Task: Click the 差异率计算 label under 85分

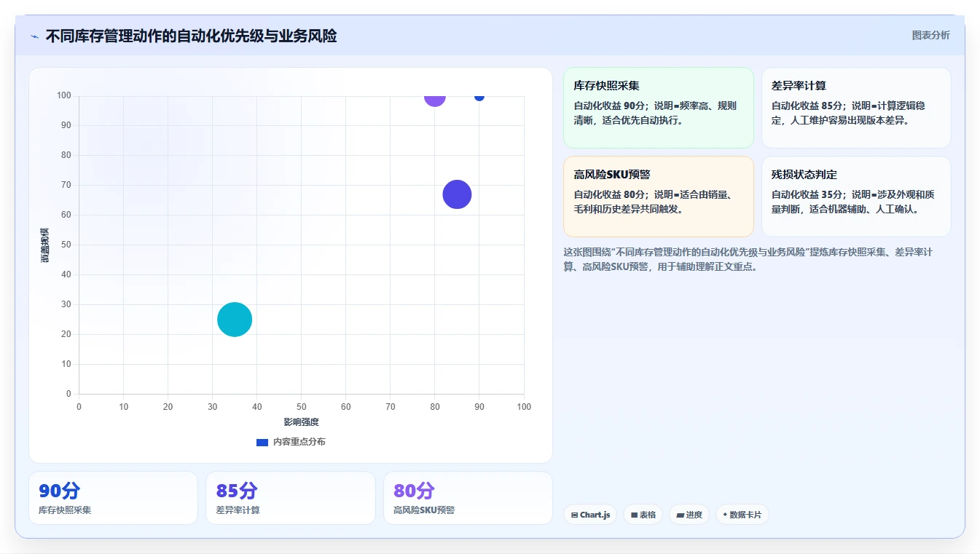Action: point(238,510)
